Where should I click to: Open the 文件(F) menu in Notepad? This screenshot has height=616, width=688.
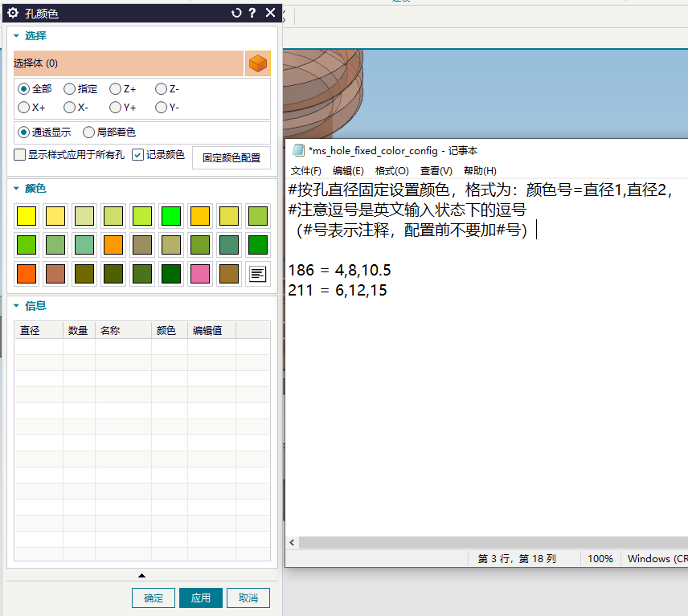point(306,171)
